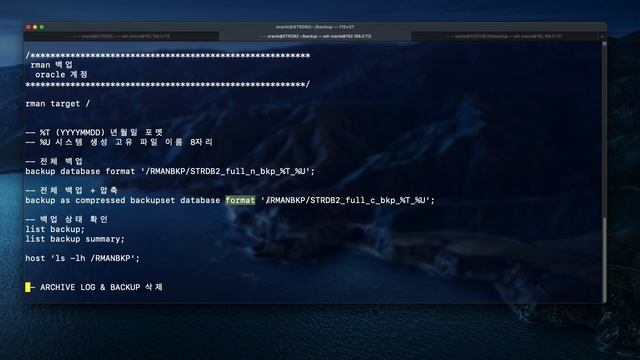Click the terminal vertical scrollbar thumb
This screenshot has height=360, width=640.
pyautogui.click(x=604, y=260)
